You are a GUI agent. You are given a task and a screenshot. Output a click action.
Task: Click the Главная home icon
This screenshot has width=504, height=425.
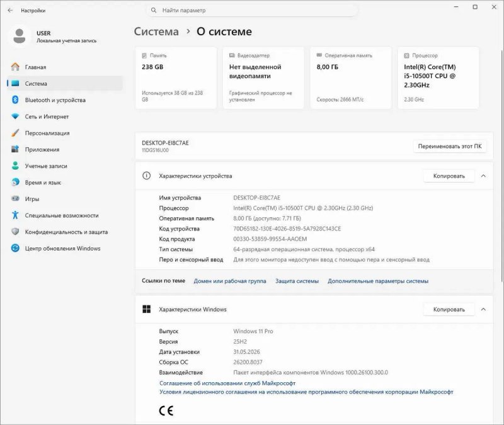coord(15,67)
